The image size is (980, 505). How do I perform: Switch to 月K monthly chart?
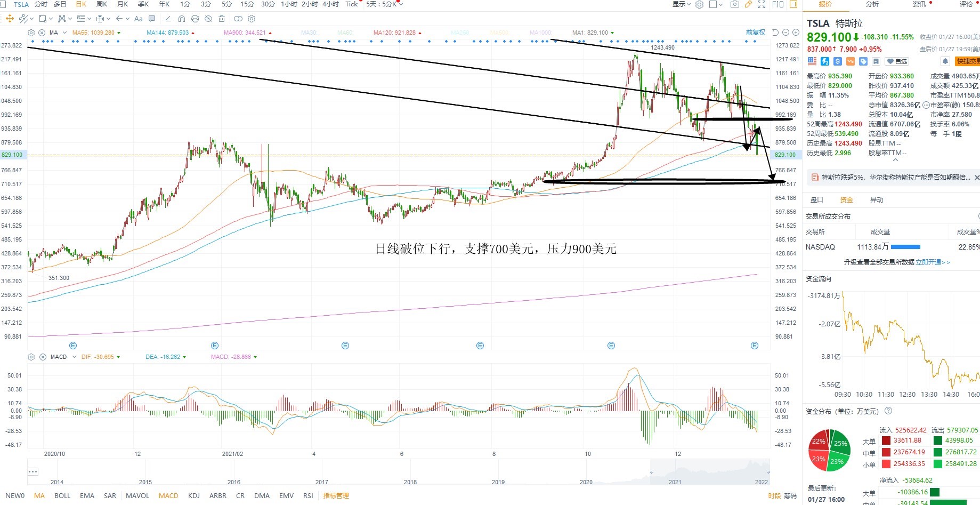pos(123,4)
